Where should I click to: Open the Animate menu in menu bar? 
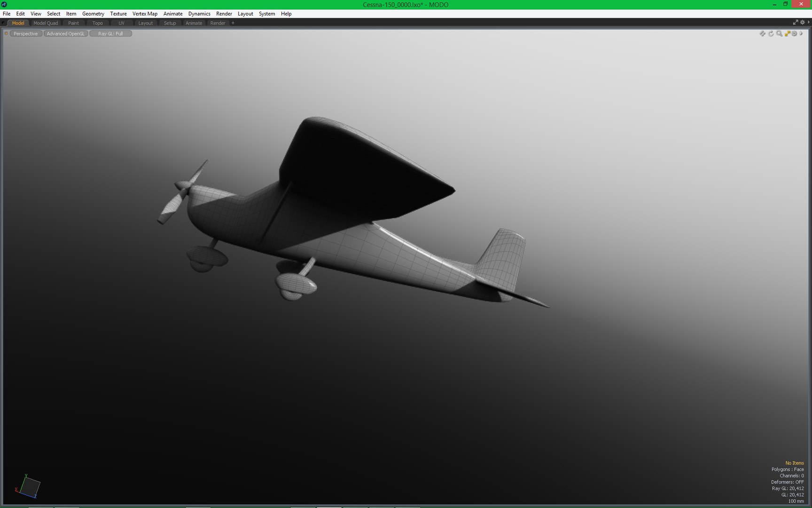(x=173, y=14)
